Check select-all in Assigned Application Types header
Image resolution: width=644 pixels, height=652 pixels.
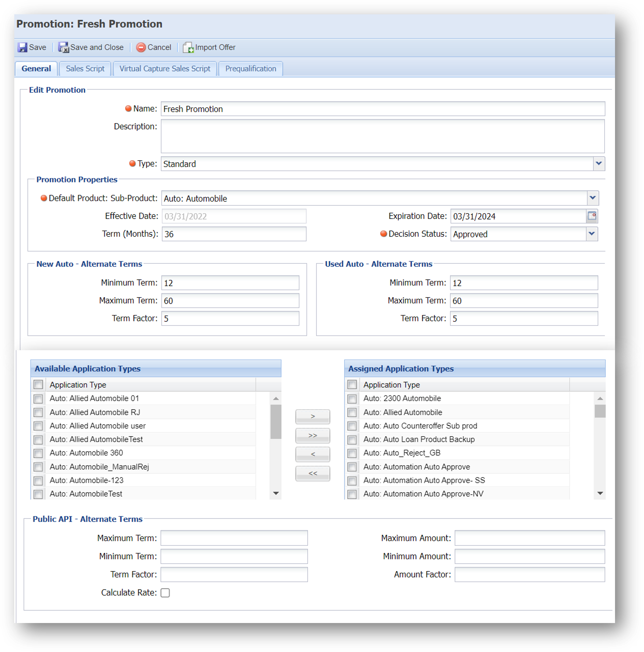coord(352,384)
